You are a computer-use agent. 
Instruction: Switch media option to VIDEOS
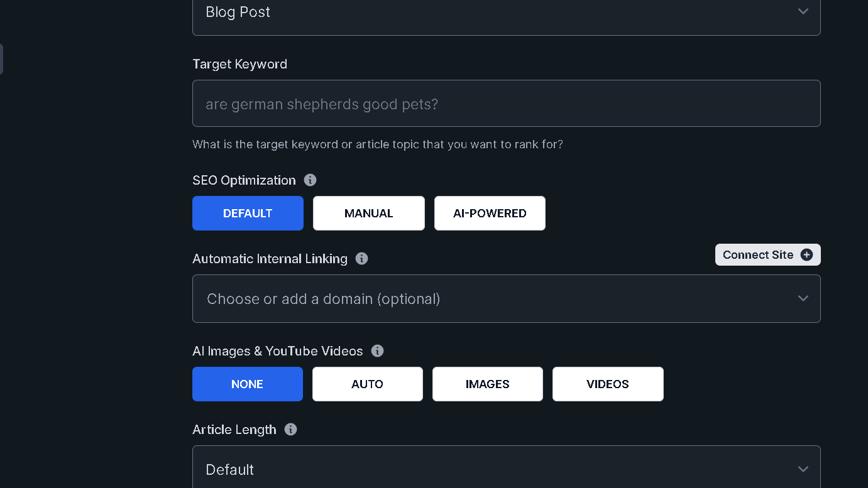[x=608, y=384]
